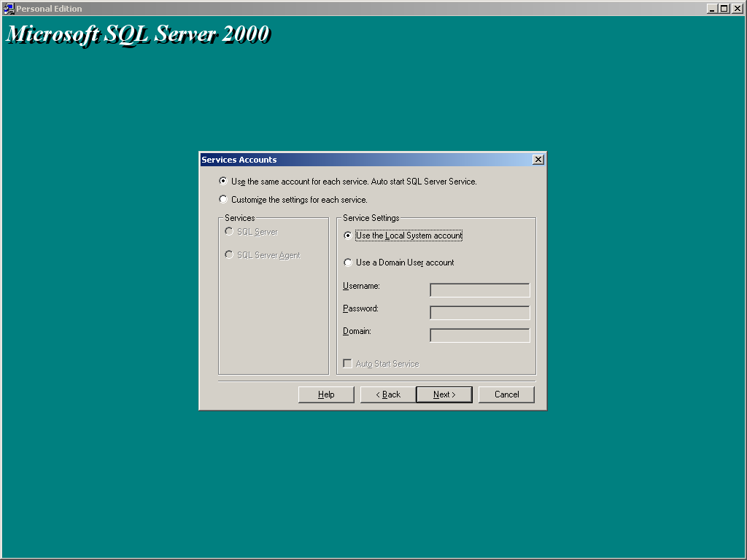Close the Personal Edition window
The height and width of the screenshot is (560, 747).
pos(737,9)
